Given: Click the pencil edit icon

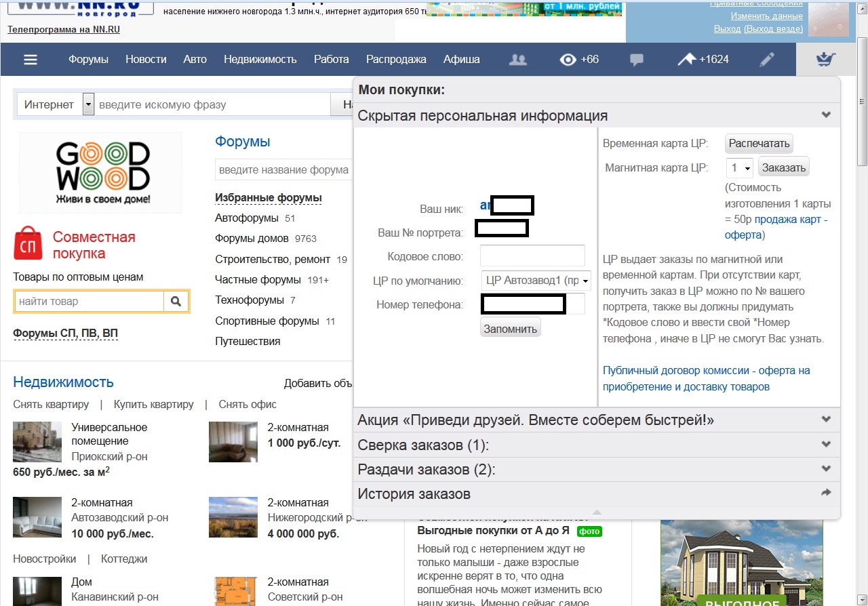Looking at the screenshot, I should point(766,60).
